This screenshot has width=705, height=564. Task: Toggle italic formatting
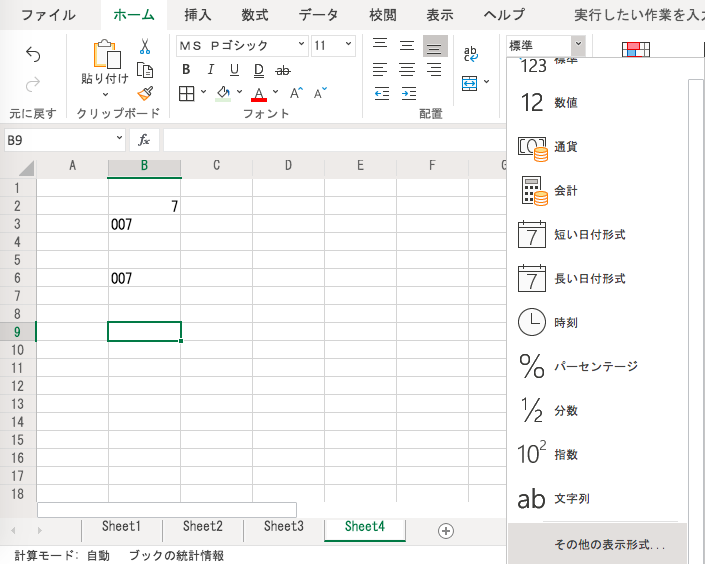[x=210, y=70]
